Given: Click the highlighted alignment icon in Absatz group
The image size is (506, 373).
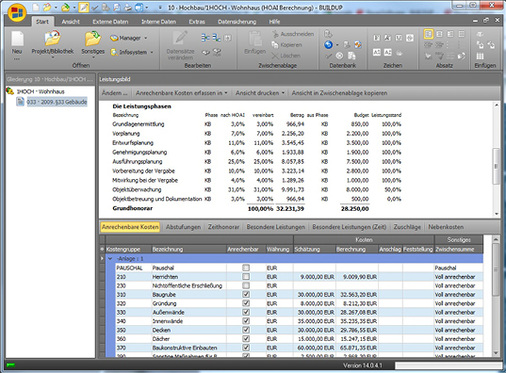Looking at the screenshot, I should click(x=428, y=34).
